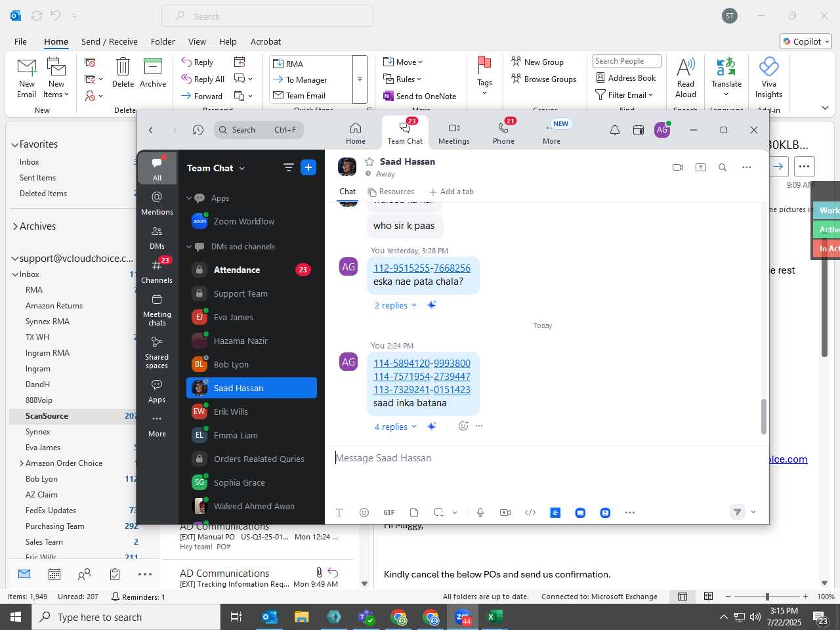The image size is (840, 630).
Task: Open text formatting options in composer
Action: 339,513
